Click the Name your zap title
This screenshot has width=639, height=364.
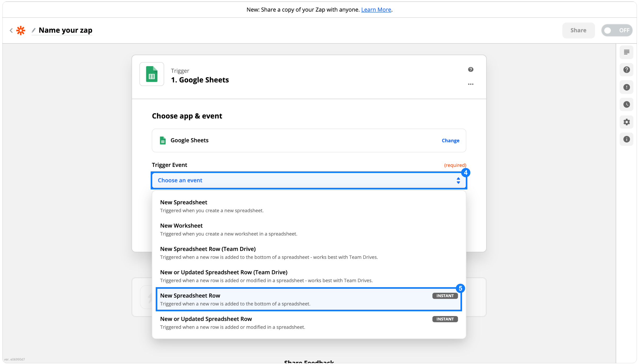[x=66, y=30]
